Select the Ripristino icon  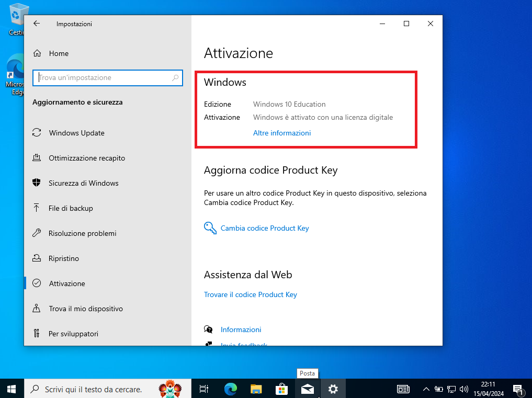[37, 258]
